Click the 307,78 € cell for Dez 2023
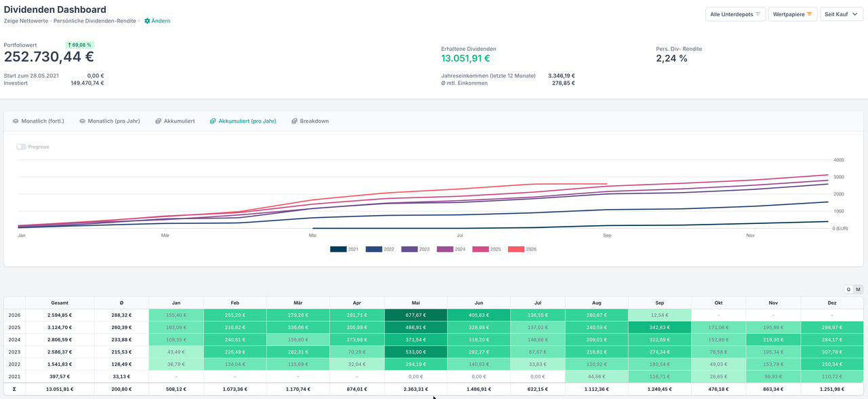The image size is (868, 399). [x=832, y=351]
